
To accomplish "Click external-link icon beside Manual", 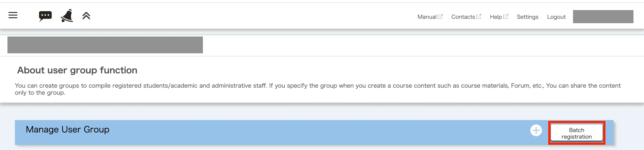I will coord(440,17).
